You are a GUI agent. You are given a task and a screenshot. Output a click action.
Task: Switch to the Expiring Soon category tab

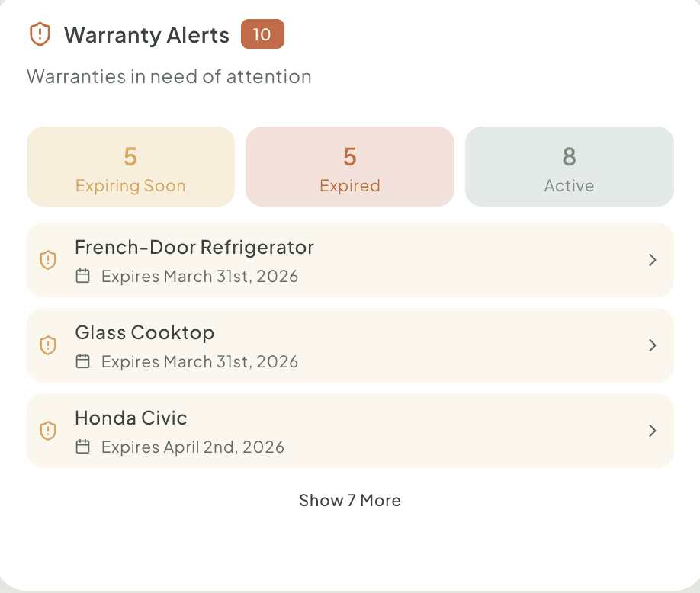(x=130, y=166)
